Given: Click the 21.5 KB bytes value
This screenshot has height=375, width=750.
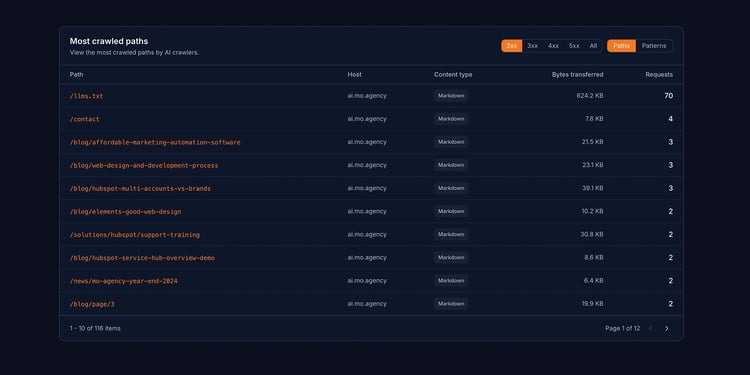Looking at the screenshot, I should (x=593, y=142).
